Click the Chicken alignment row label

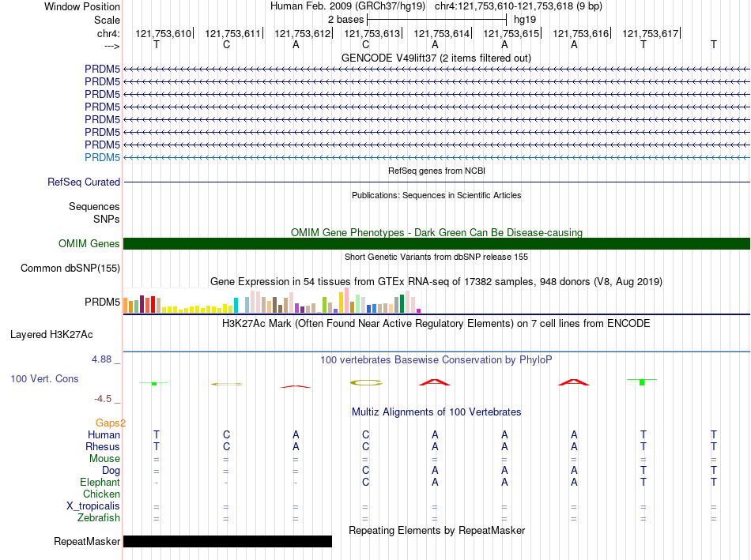click(101, 494)
